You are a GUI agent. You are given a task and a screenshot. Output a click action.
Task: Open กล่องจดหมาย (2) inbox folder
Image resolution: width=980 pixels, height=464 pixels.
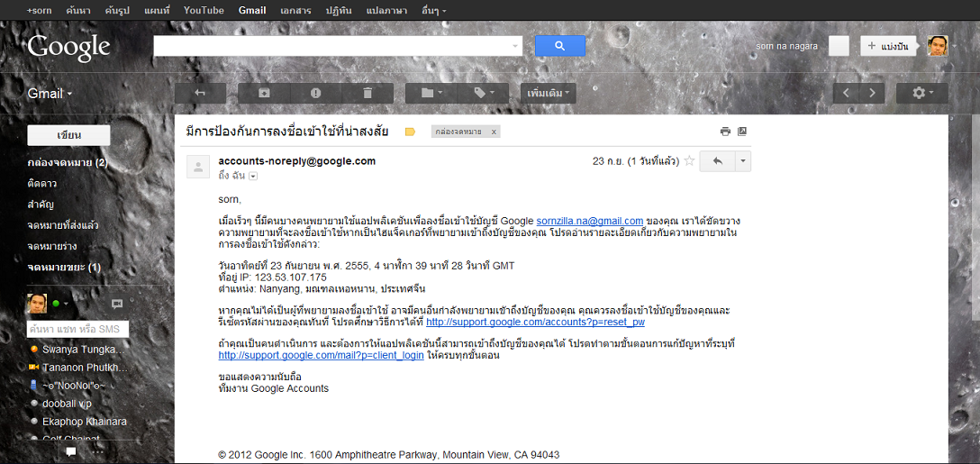tap(68, 162)
